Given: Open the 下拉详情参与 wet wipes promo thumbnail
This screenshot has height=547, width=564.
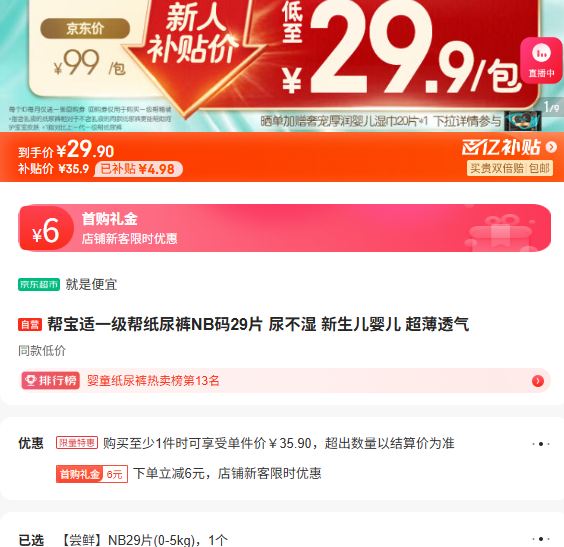Looking at the screenshot, I should click(x=523, y=121).
